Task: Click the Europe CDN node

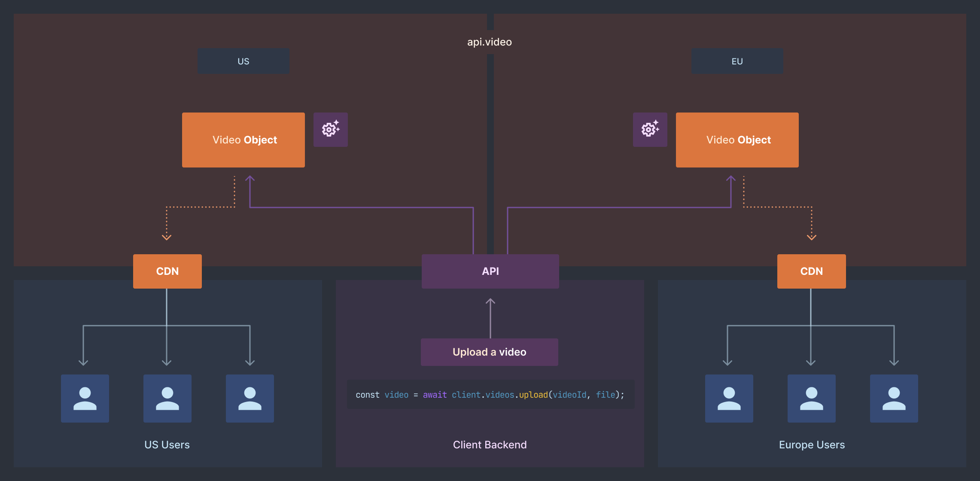Action: tap(811, 271)
